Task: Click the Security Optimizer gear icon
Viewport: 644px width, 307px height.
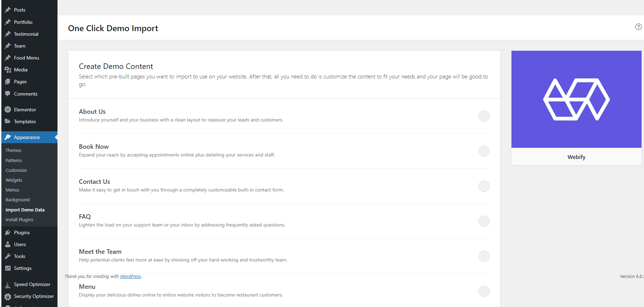Action: click(8, 296)
